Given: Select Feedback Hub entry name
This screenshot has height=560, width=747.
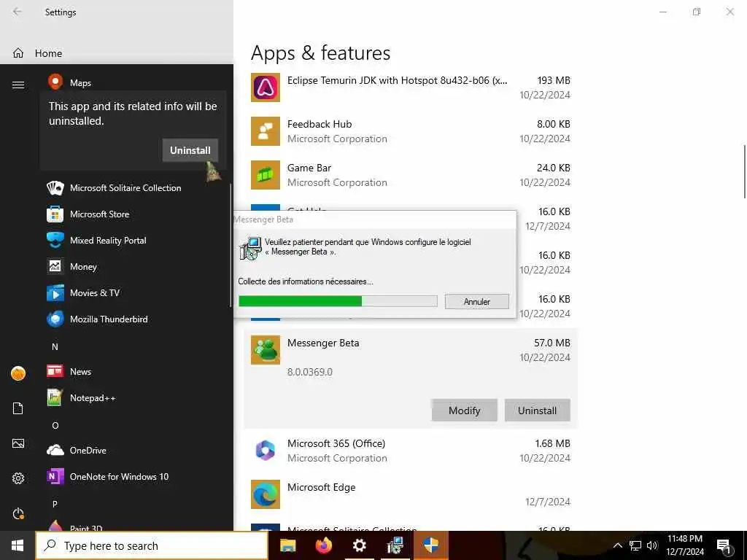Looking at the screenshot, I should [x=320, y=124].
